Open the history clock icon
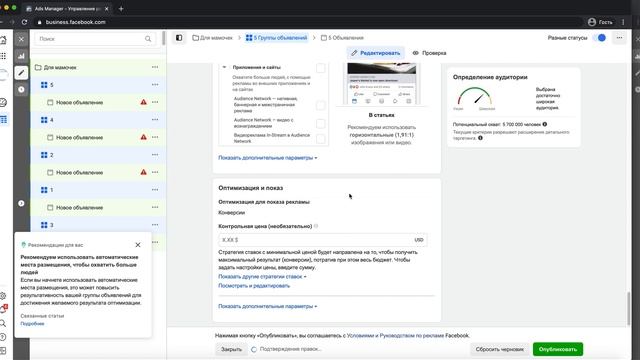Image resolution: width=640 pixels, height=360 pixels. point(21,89)
